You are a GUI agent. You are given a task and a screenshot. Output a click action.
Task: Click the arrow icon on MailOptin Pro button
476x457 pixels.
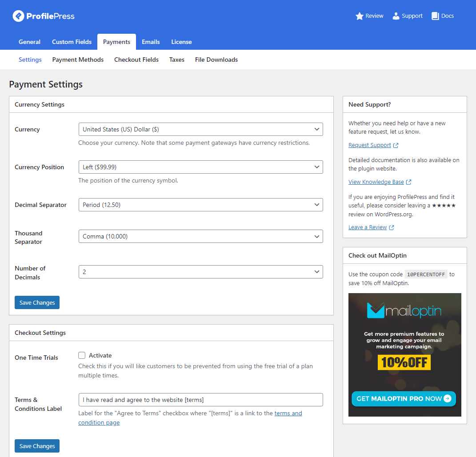point(447,398)
